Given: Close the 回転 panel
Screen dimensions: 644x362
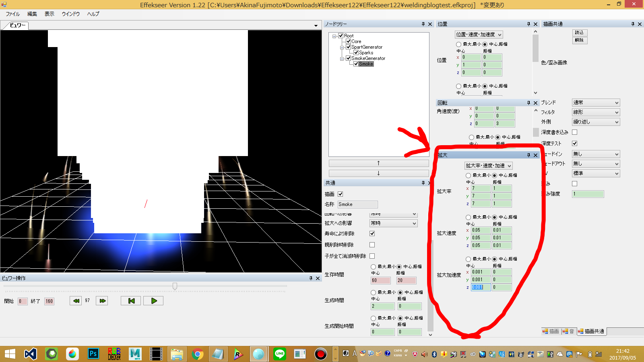Looking at the screenshot, I should [x=535, y=103].
